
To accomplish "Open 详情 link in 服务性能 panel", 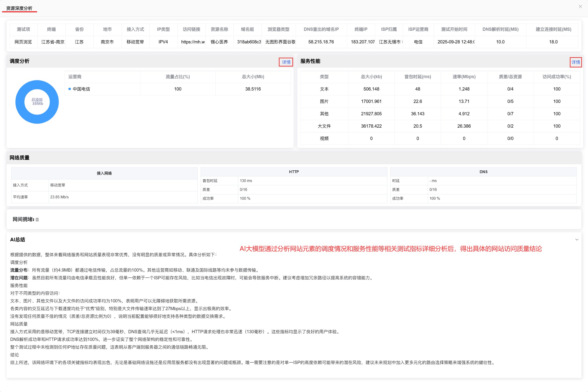I will click(575, 62).
